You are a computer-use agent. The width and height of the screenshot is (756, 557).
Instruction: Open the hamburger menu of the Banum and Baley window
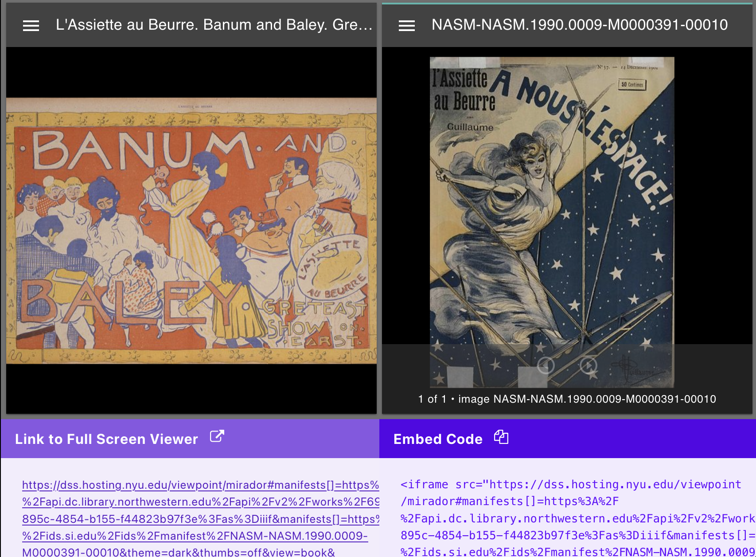pos(31,26)
